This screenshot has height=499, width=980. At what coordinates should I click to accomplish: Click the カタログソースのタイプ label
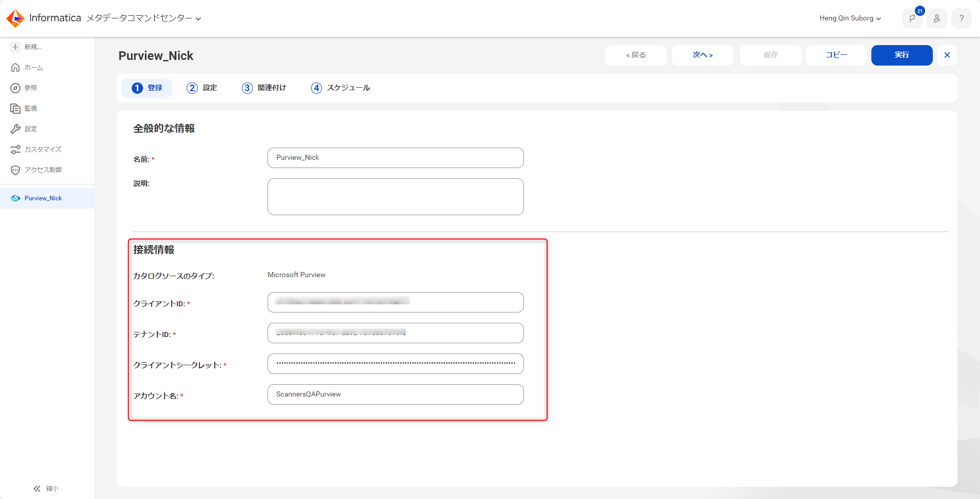point(174,276)
